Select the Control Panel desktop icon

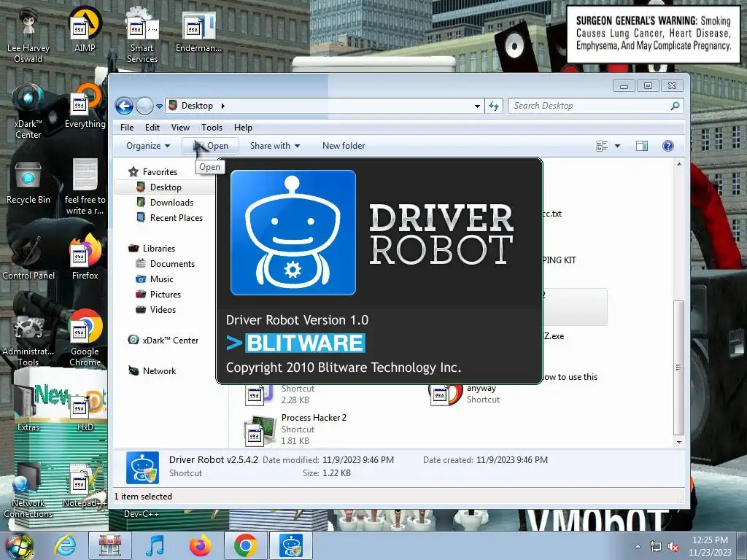(28, 258)
